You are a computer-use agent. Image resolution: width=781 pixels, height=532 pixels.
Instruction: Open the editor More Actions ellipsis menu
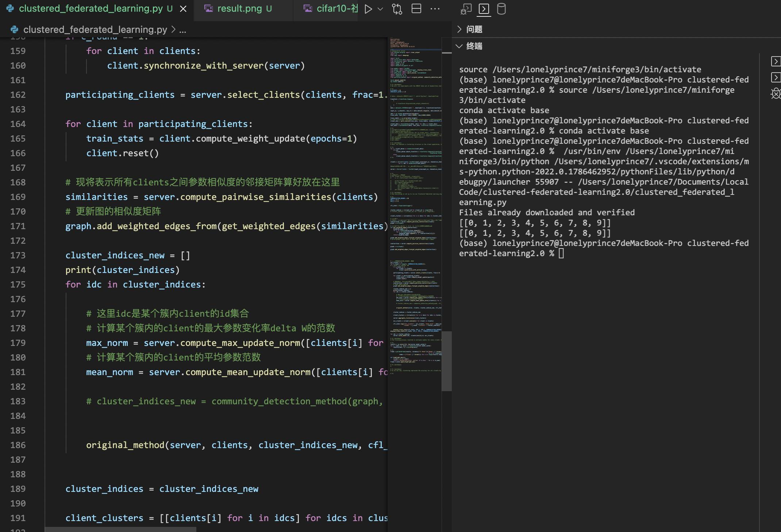click(x=435, y=9)
